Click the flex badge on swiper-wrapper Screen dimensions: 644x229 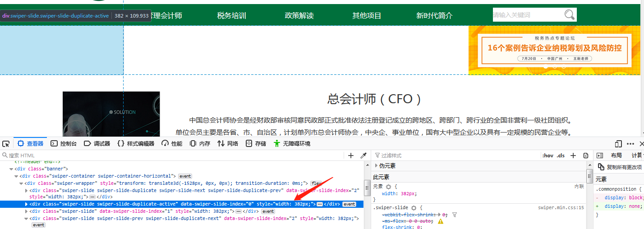coord(316,183)
